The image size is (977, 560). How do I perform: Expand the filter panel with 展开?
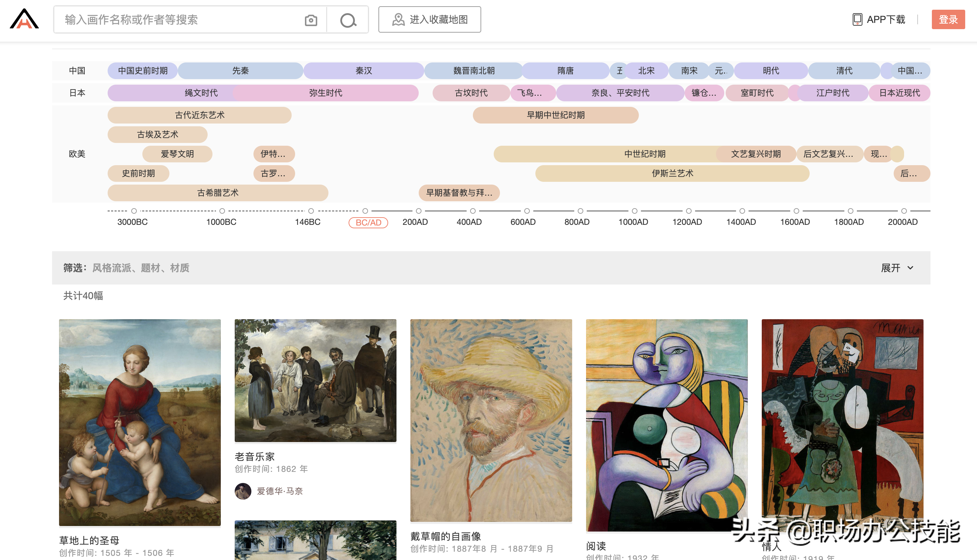point(897,268)
